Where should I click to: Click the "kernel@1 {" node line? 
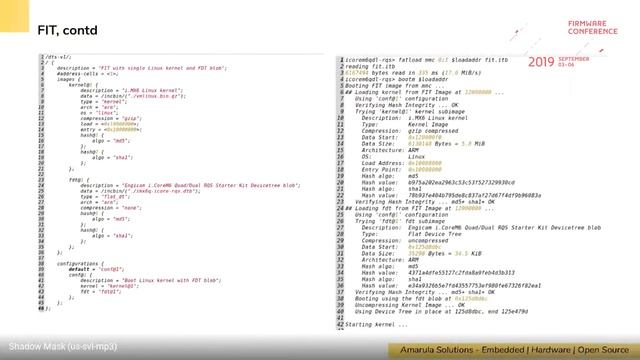pos(83,85)
